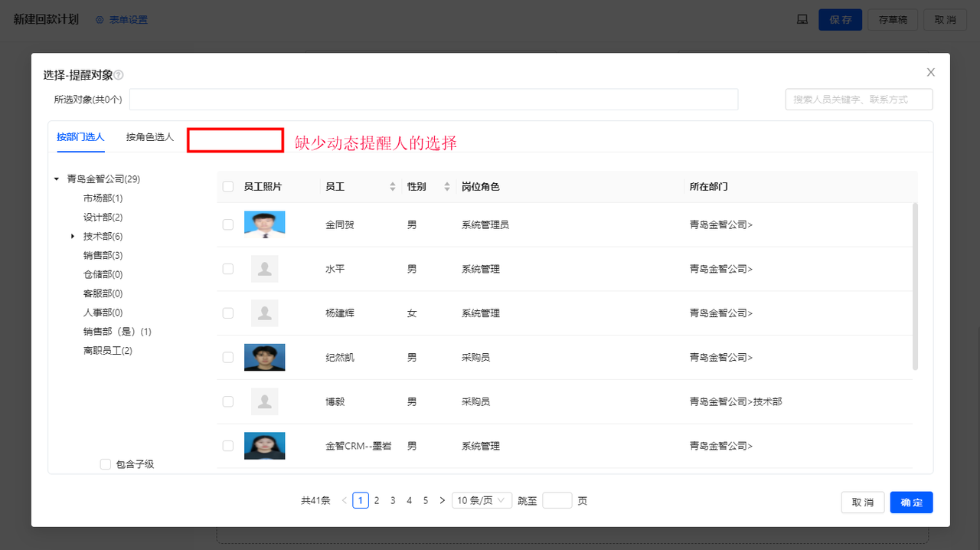Select the 按部门选人 tab
This screenshot has height=550, width=980.
[x=80, y=137]
